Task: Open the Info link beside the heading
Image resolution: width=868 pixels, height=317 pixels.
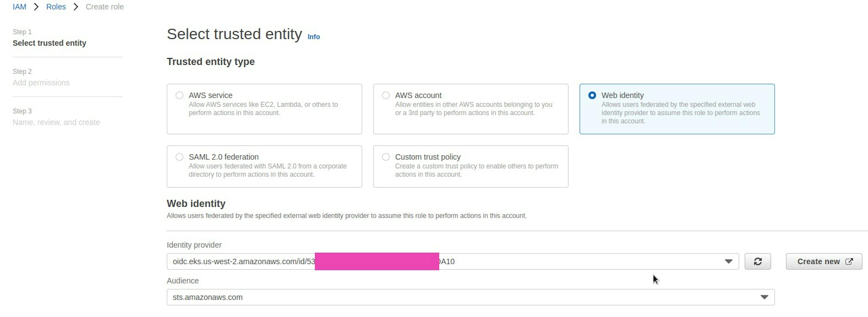Action: pos(313,37)
